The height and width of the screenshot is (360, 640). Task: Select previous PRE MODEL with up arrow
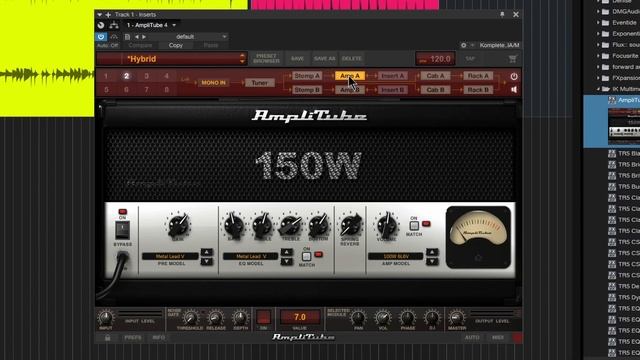point(207,252)
